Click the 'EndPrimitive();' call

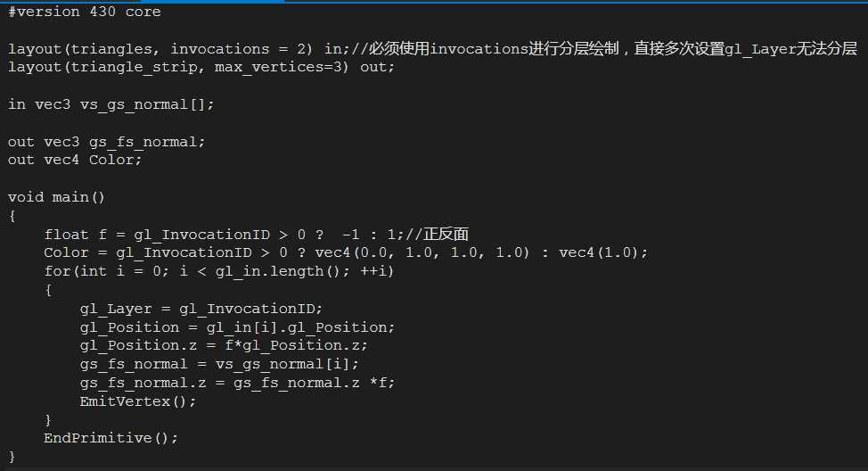[x=111, y=438]
